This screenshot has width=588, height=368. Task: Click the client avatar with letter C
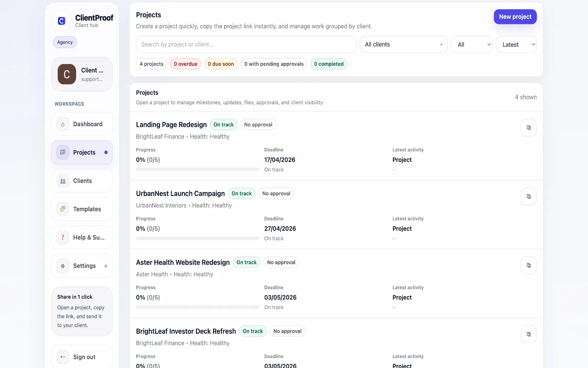67,74
